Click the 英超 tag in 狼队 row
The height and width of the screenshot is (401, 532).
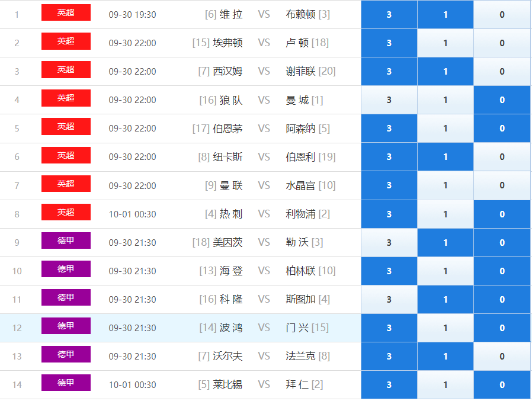[66, 98]
